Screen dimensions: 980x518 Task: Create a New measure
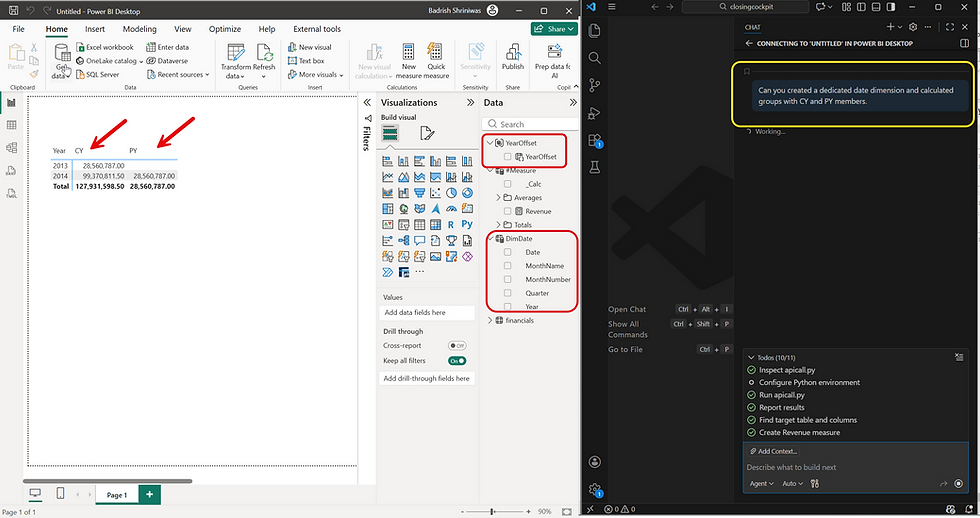(x=408, y=61)
